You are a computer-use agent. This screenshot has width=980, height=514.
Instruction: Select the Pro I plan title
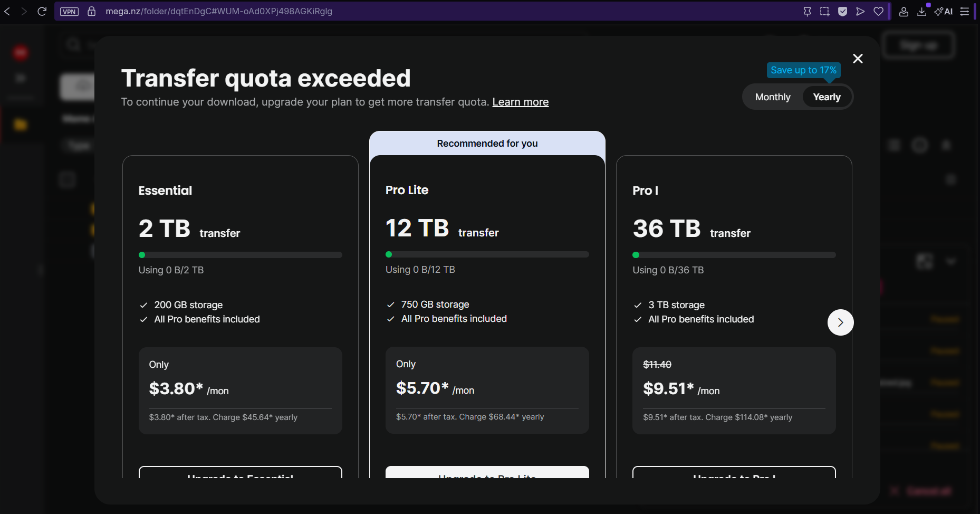pyautogui.click(x=645, y=191)
